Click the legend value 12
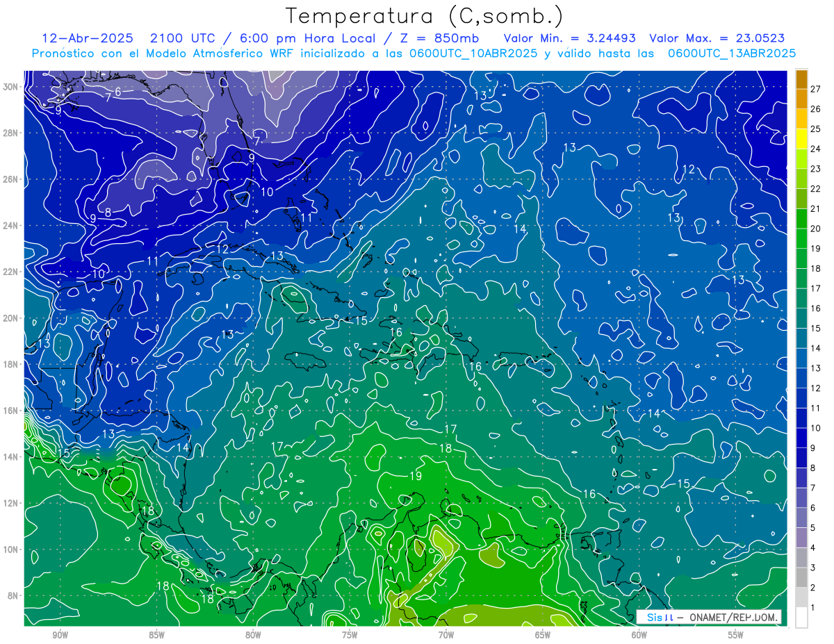 pyautogui.click(x=815, y=388)
